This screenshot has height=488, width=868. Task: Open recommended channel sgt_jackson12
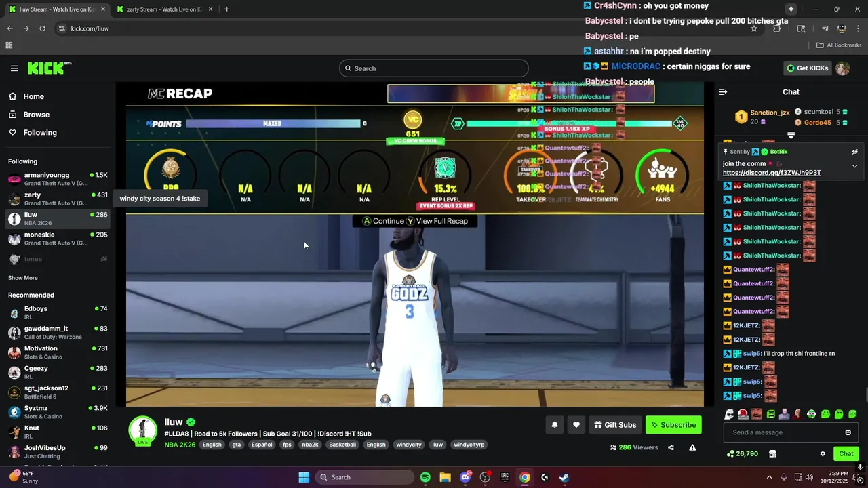58,392
